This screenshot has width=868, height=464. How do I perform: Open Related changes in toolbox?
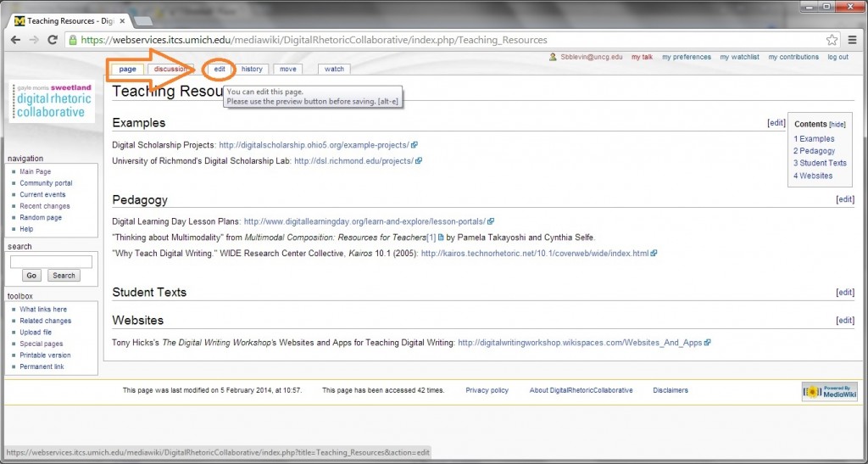[46, 321]
